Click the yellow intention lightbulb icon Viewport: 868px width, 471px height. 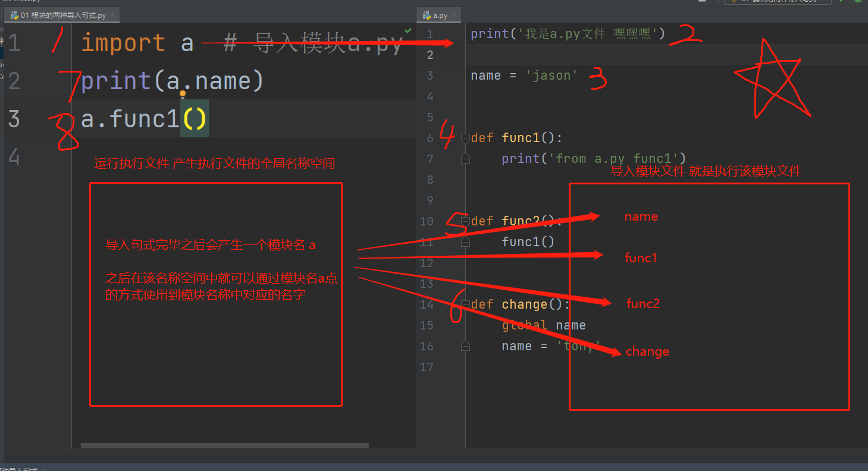[183, 93]
